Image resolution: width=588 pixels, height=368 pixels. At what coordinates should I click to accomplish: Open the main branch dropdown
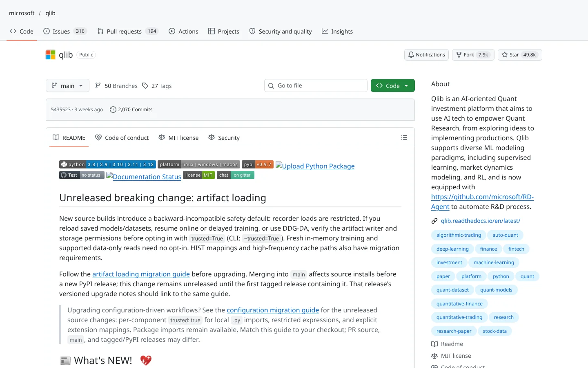click(x=67, y=85)
